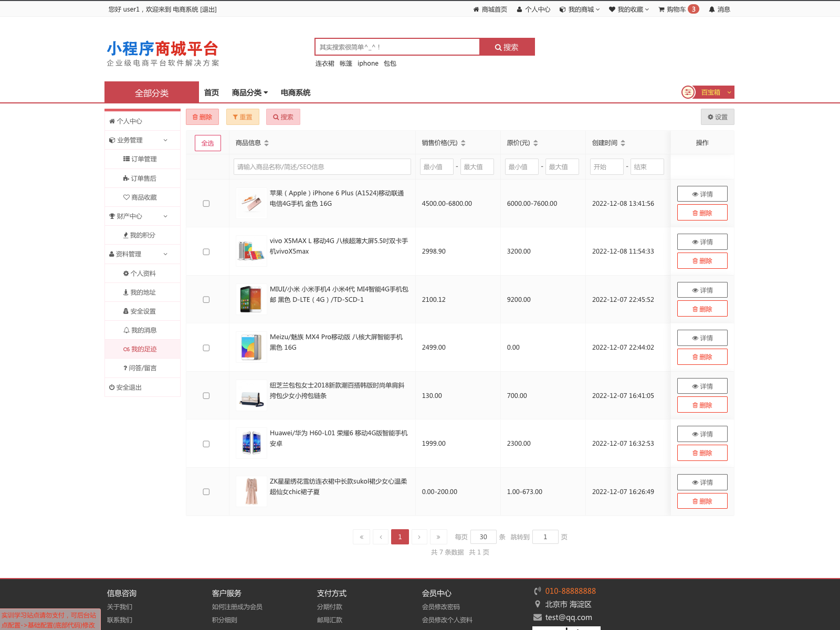Click the main search input field
The height and width of the screenshot is (630, 840).
[397, 47]
